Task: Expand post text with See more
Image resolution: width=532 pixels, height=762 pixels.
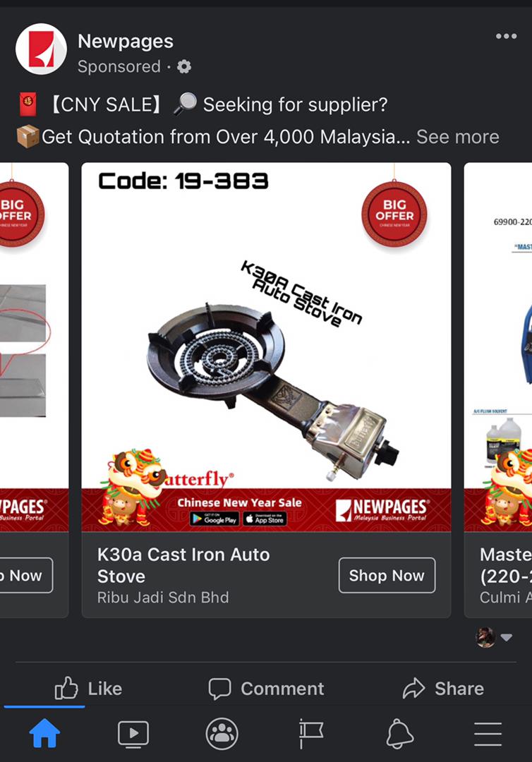Action: pos(458,137)
